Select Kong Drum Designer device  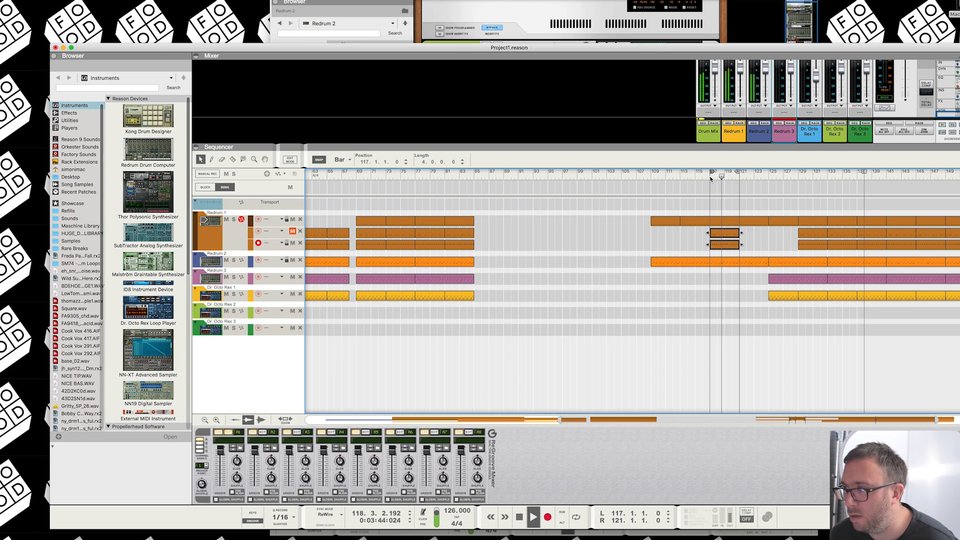(148, 119)
